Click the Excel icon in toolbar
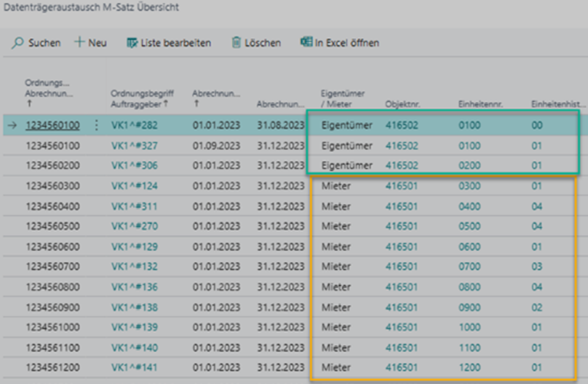 306,43
